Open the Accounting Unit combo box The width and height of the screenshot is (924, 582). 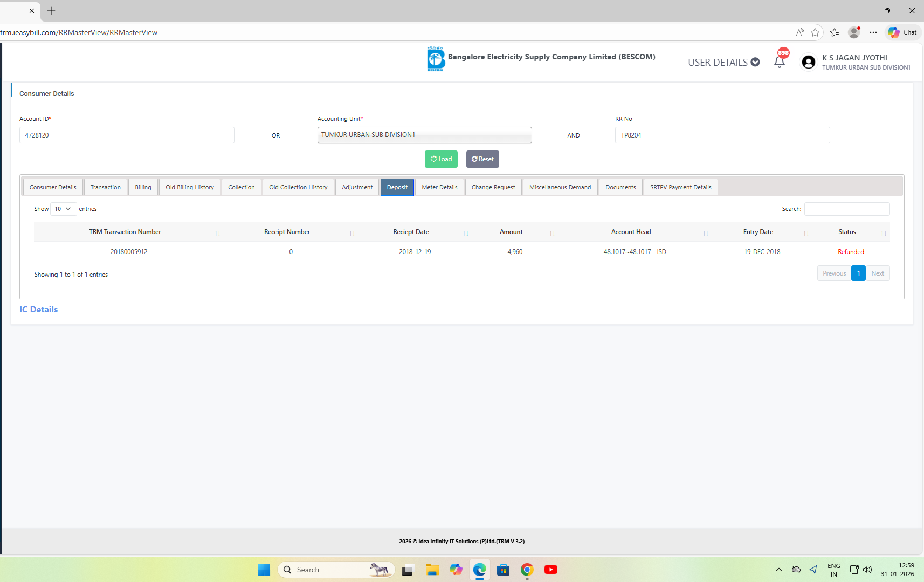tap(424, 135)
